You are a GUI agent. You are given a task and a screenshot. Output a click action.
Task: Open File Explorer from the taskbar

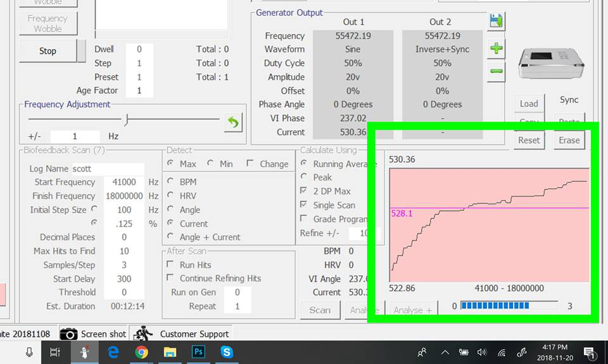coord(170,352)
